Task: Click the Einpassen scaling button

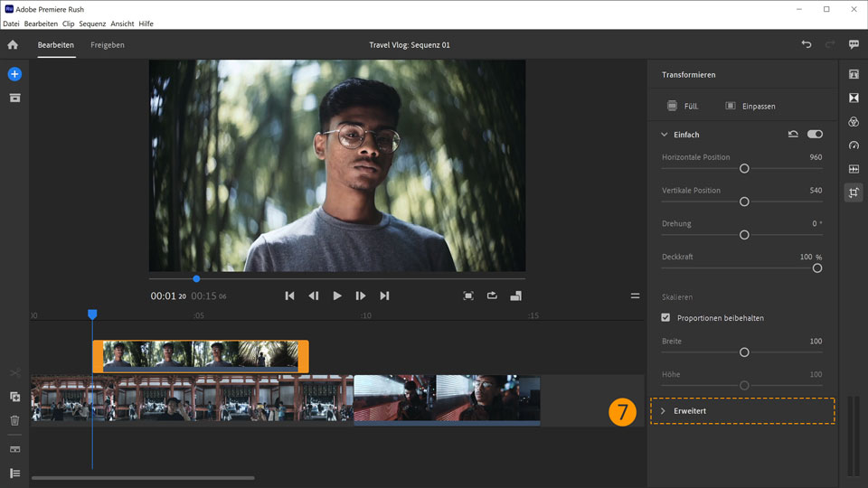Action: pyautogui.click(x=750, y=106)
